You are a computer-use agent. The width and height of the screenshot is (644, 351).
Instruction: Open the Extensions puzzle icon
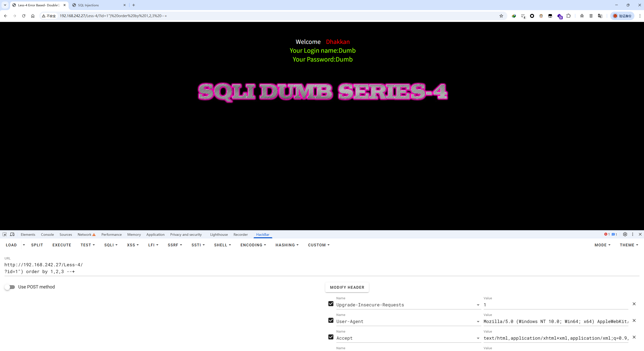[568, 16]
